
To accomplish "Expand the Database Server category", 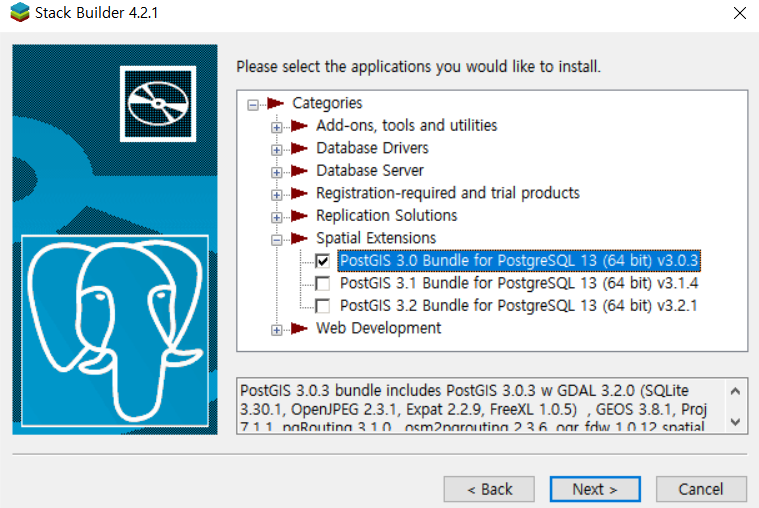I will click(276, 172).
